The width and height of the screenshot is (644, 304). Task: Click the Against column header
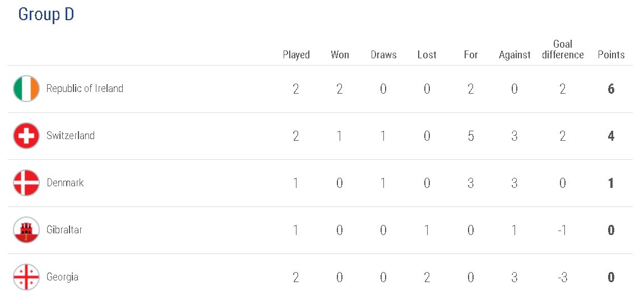[515, 55]
